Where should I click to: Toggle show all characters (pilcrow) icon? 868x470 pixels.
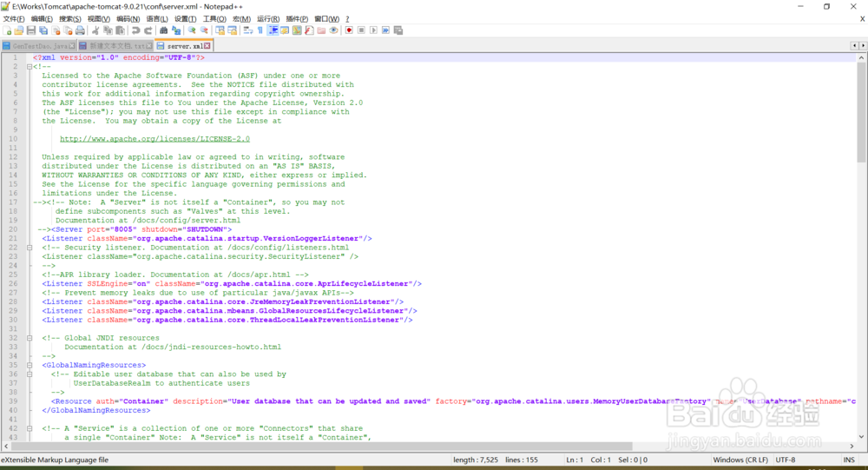click(x=260, y=30)
